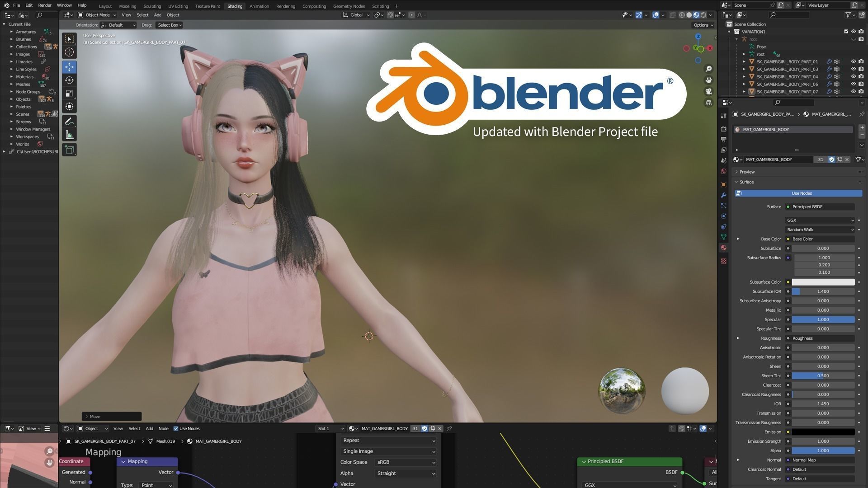
Task: Select the Rotate tool
Action: pos(69,80)
